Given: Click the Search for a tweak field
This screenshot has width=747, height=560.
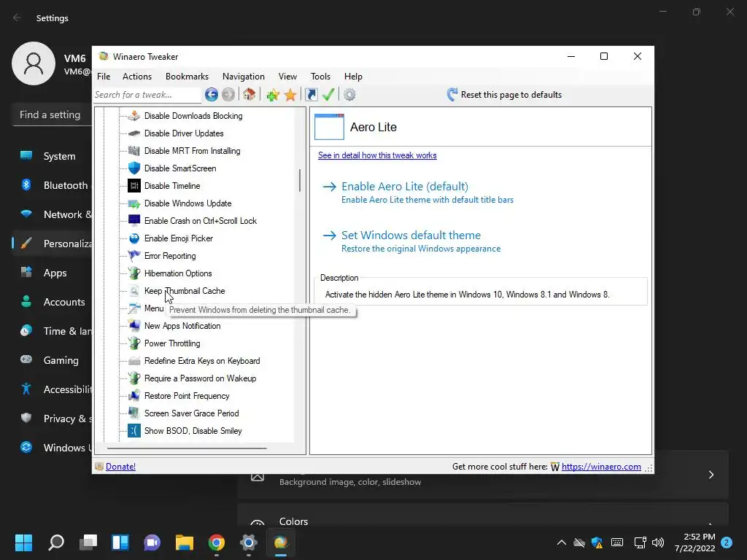Looking at the screenshot, I should [x=147, y=95].
